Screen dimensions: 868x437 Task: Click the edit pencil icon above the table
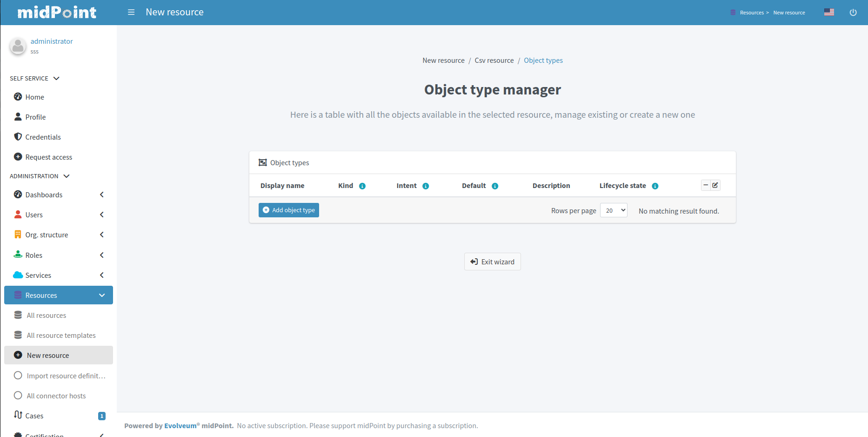(x=715, y=185)
